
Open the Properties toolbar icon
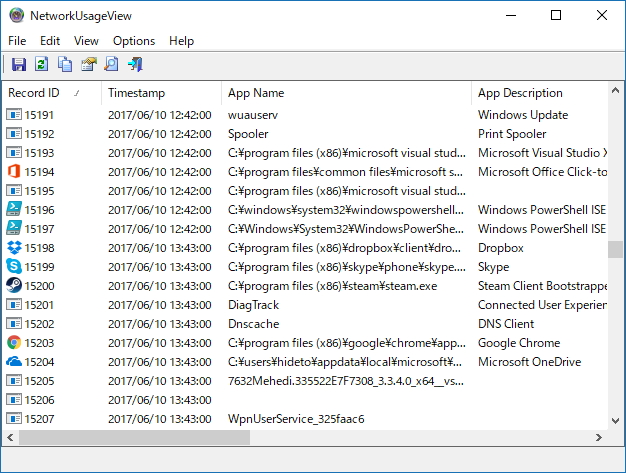coord(89,64)
